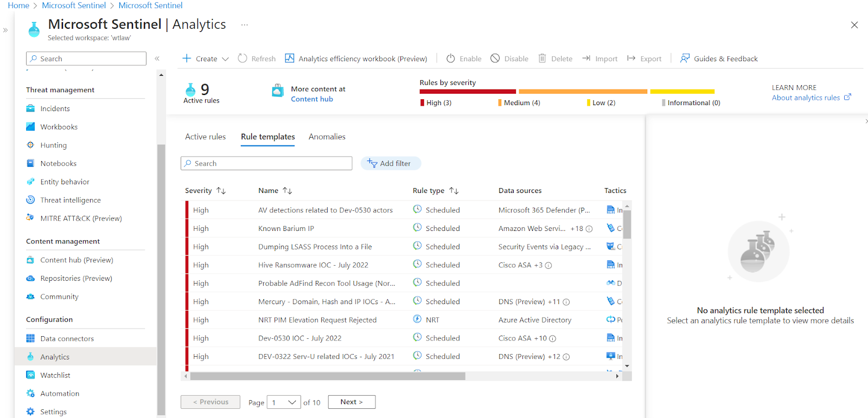Screen dimensions: 868x418
Task: Open the Watchlist page
Action: tap(55, 375)
